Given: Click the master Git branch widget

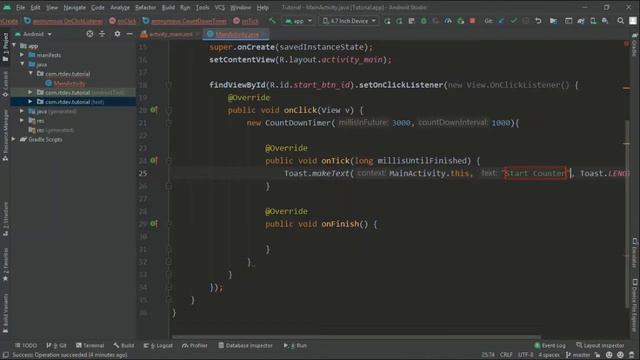Looking at the screenshot, I should click(x=578, y=355).
